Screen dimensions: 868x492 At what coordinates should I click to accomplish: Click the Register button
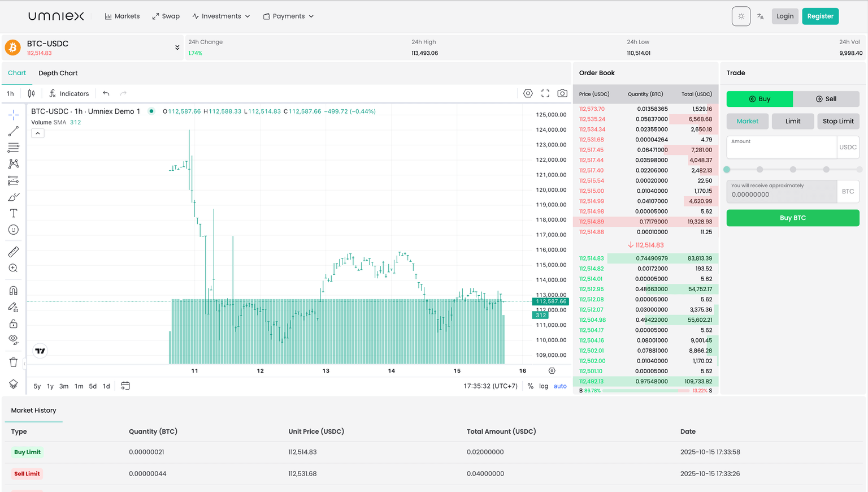point(820,16)
